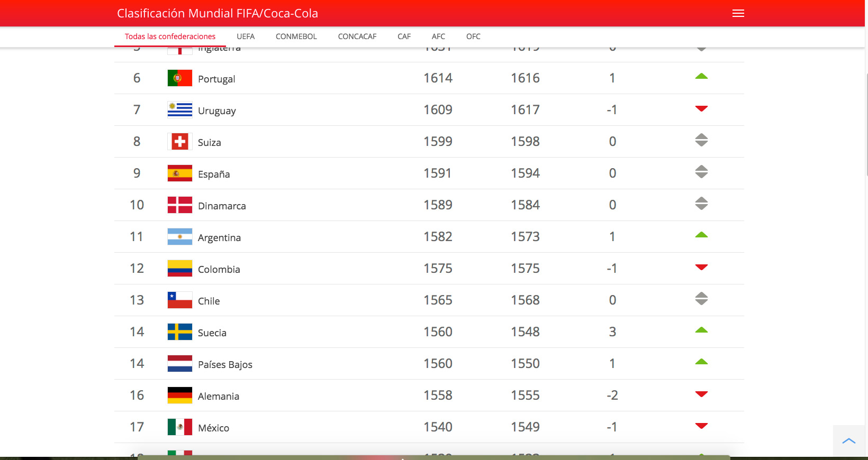Click green up arrow in Suecia row
868x460 pixels.
tap(701, 330)
